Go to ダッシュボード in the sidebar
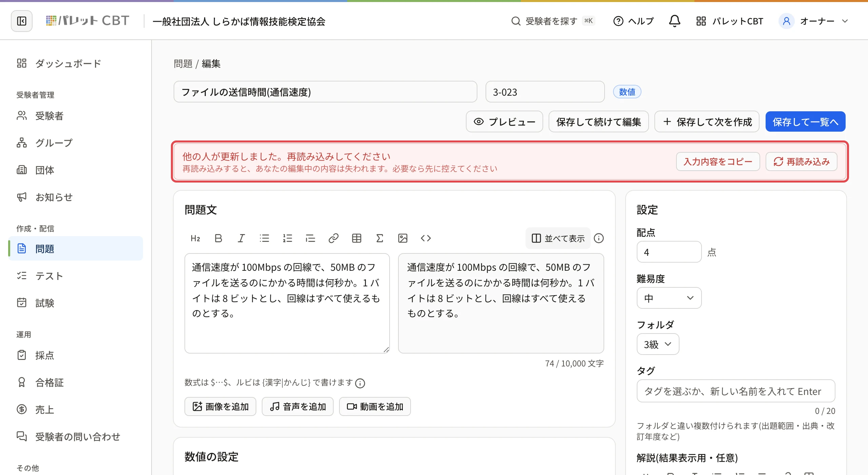 click(x=76, y=63)
